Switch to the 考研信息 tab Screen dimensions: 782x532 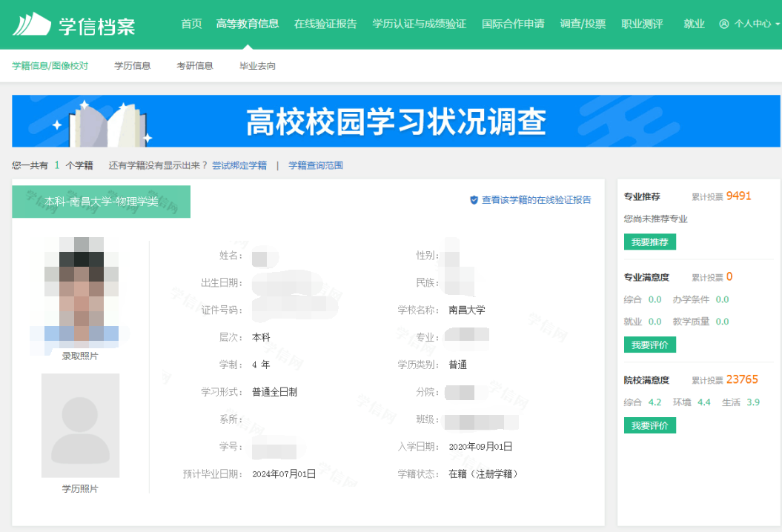pyautogui.click(x=195, y=66)
